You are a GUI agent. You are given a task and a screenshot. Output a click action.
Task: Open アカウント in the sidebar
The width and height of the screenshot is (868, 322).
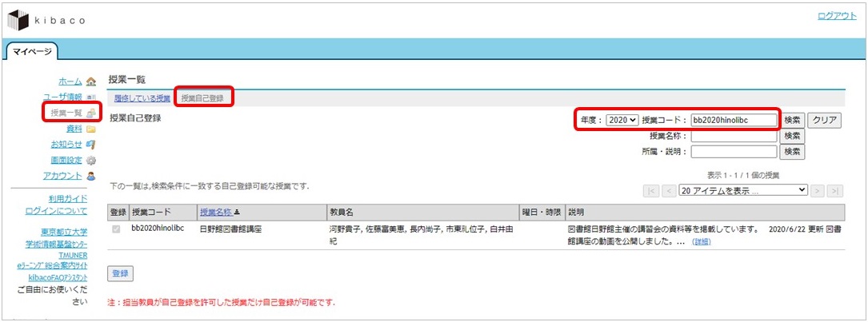pyautogui.click(x=62, y=177)
